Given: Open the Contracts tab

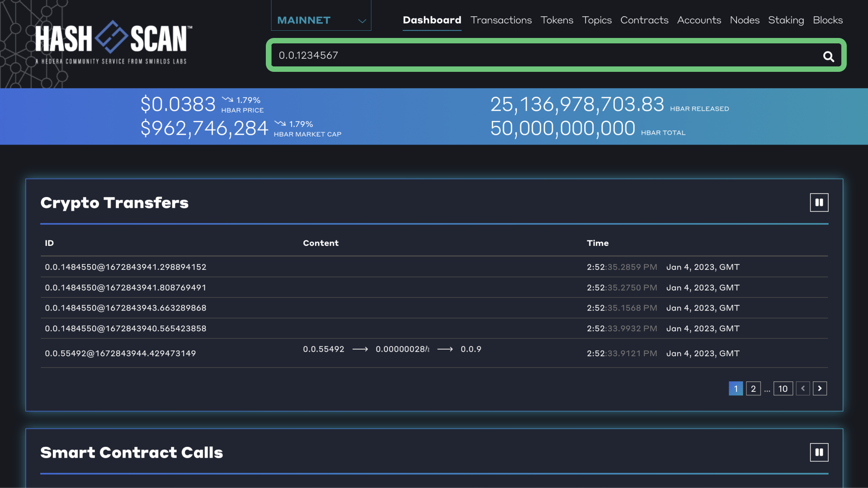Looking at the screenshot, I should click(644, 20).
